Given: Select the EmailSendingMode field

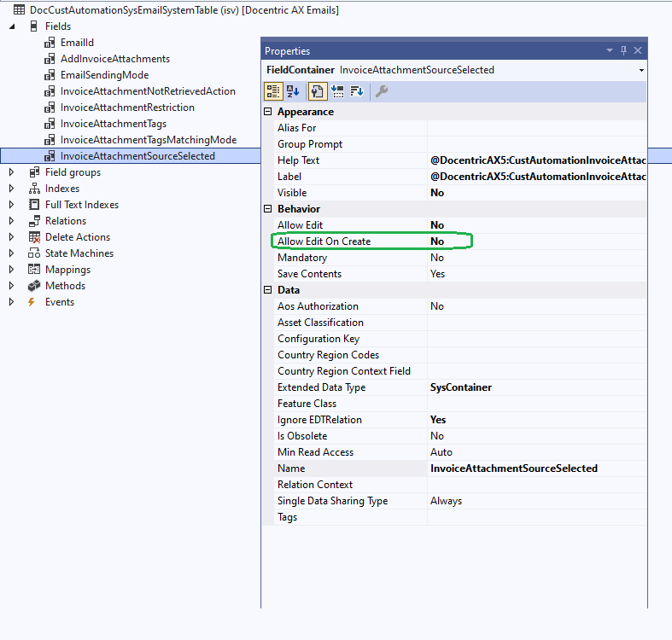Looking at the screenshot, I should click(x=104, y=75).
